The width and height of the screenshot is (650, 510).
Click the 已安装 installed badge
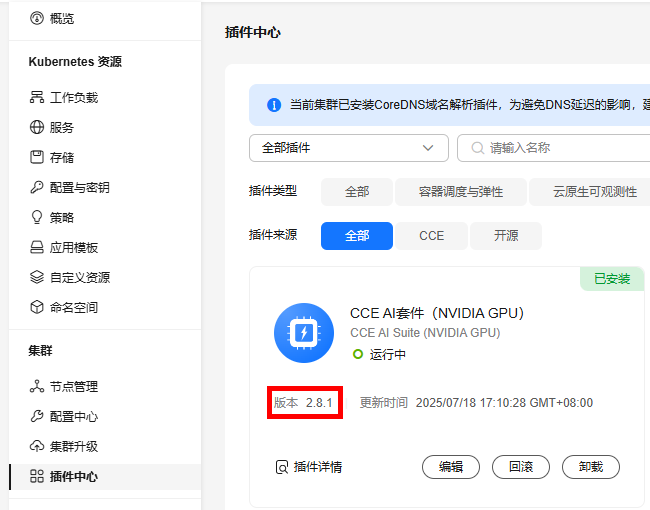tap(612, 279)
